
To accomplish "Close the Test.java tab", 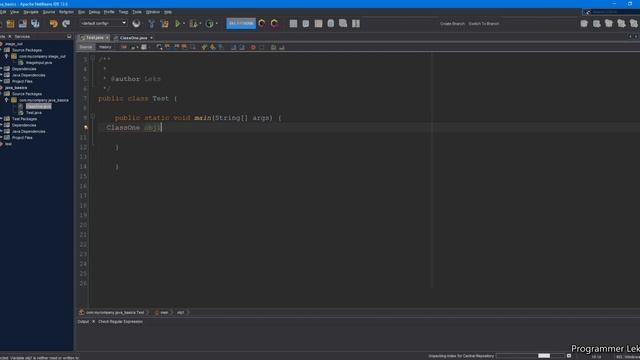I will click(x=108, y=38).
